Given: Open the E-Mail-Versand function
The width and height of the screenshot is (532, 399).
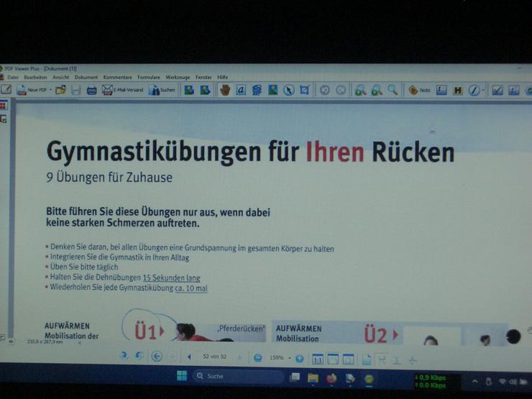Looking at the screenshot, I should pos(122,90).
